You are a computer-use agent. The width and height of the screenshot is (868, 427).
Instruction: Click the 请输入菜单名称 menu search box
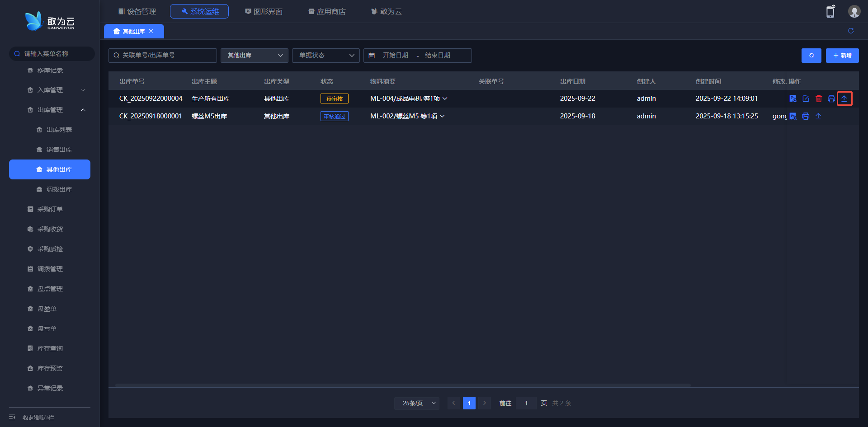52,54
